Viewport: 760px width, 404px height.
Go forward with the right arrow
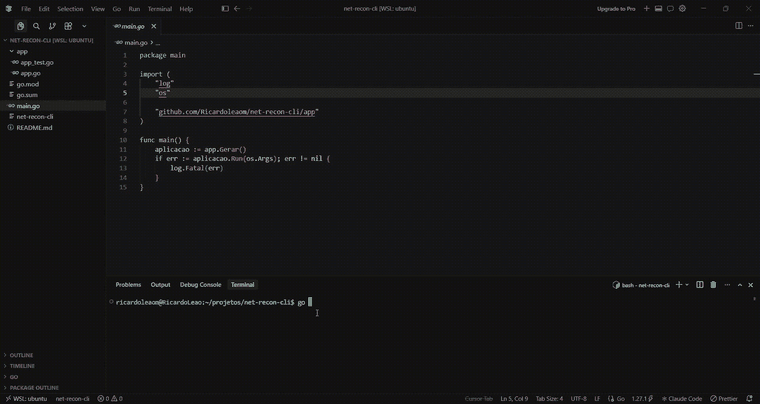coord(249,9)
